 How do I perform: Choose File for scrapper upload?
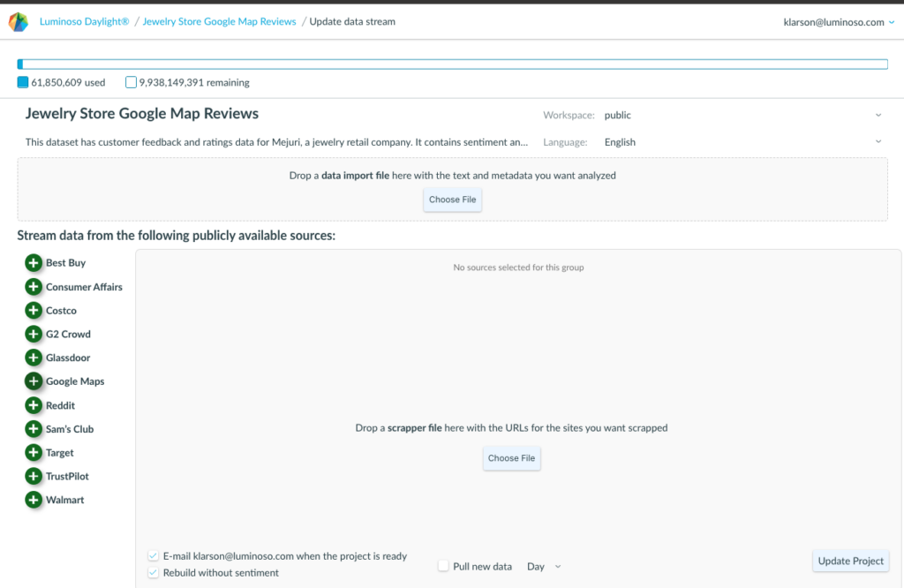click(x=511, y=458)
